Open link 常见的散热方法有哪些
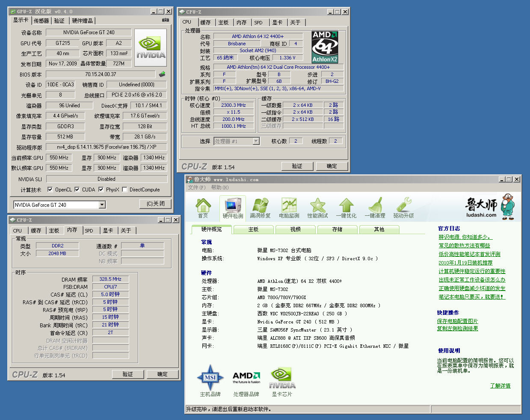Screen dimensions: 530x420 (x=464, y=246)
